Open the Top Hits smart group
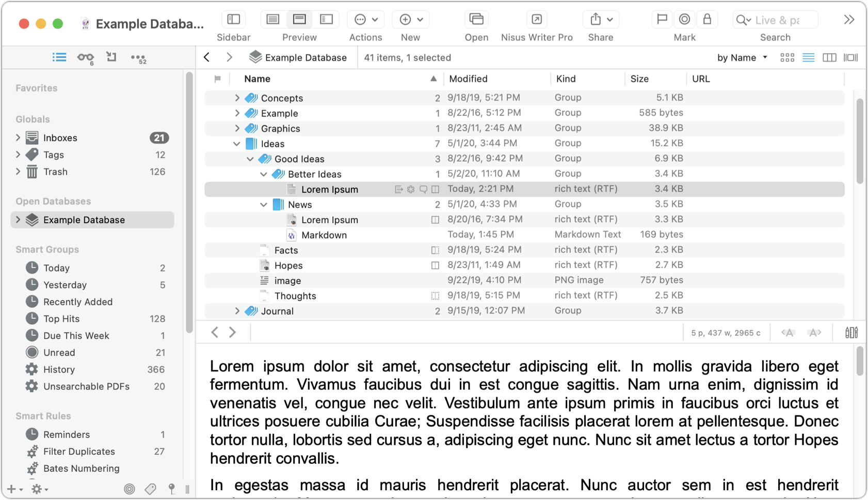 pyautogui.click(x=92, y=319)
